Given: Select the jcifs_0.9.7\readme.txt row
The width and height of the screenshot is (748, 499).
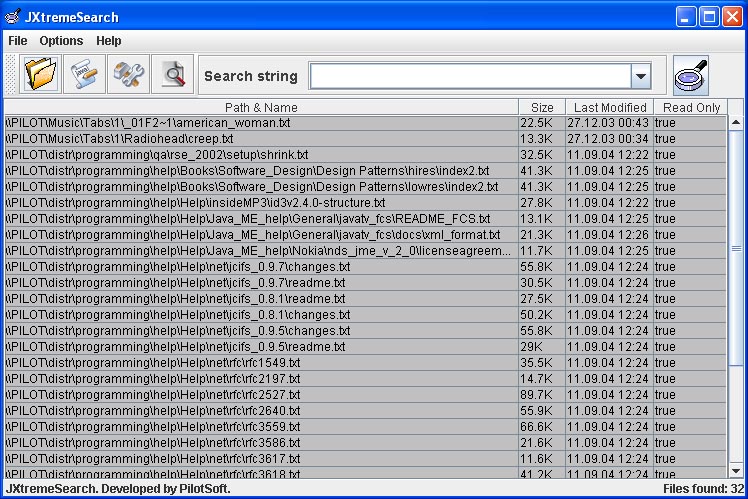Looking at the screenshot, I should point(365,283).
